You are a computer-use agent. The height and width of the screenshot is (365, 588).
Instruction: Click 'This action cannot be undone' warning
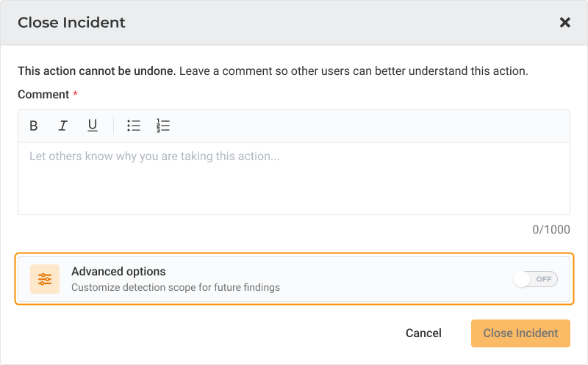[97, 71]
